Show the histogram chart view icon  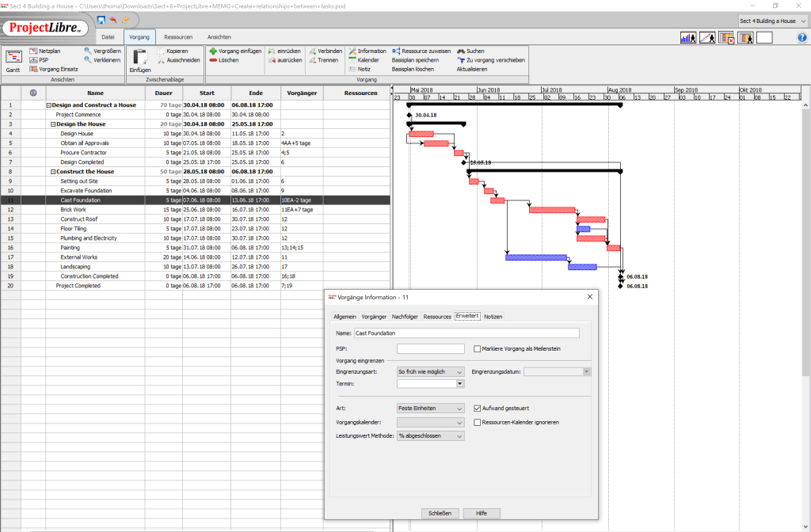pos(687,37)
